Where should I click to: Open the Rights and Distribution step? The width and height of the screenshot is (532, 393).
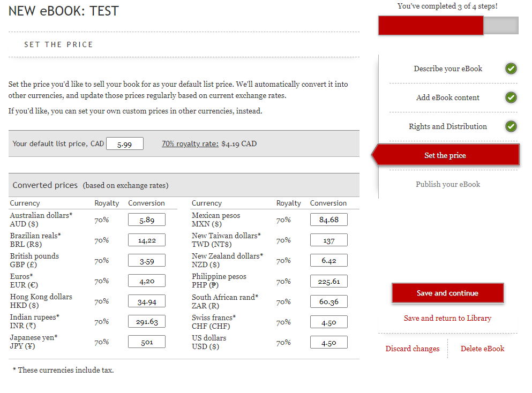(447, 126)
